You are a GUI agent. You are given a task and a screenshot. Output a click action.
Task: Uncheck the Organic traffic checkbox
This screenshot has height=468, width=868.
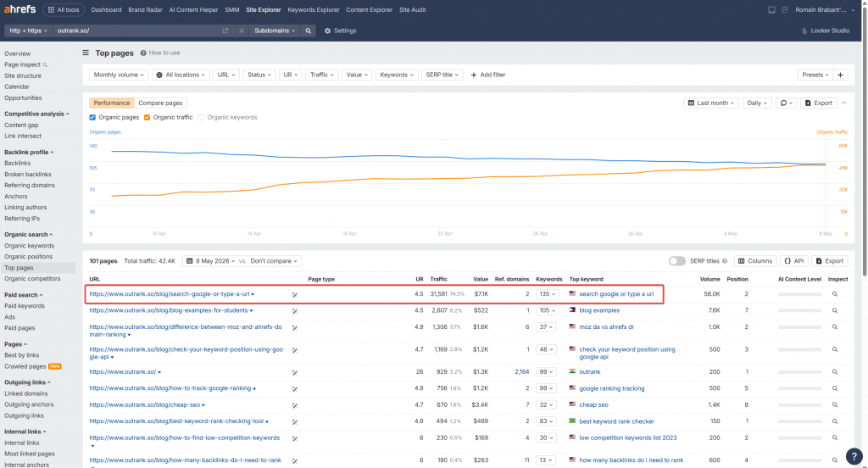click(x=147, y=117)
